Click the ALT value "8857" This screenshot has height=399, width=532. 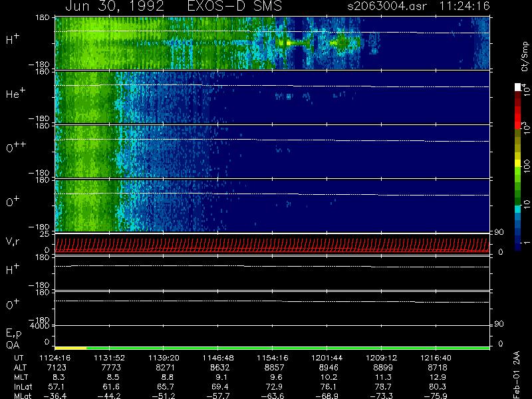point(274,368)
